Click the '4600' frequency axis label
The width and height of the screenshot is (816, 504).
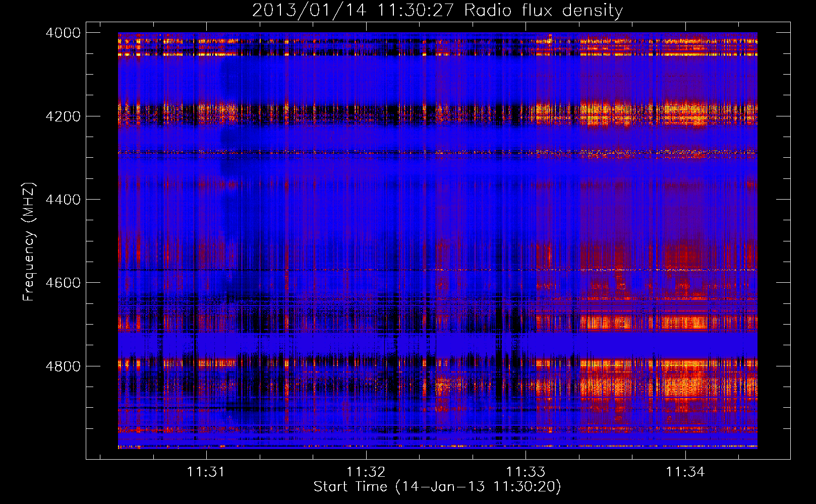(x=63, y=283)
